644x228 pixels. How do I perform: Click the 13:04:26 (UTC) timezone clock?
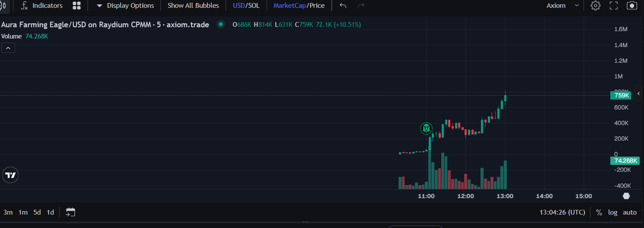click(562, 212)
